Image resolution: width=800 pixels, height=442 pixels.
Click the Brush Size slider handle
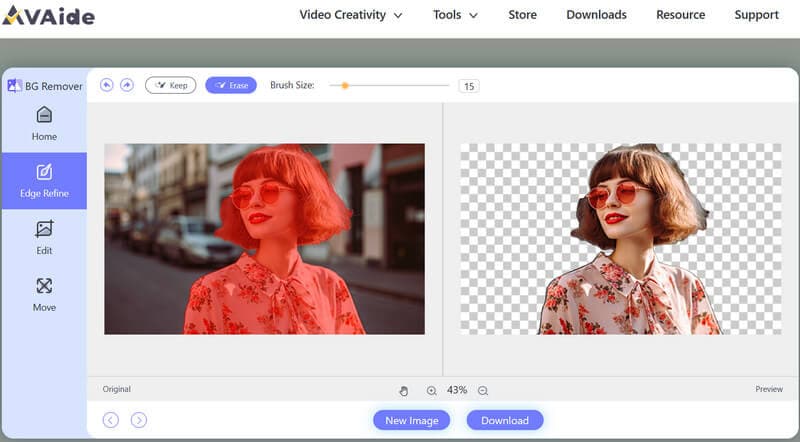(x=345, y=86)
